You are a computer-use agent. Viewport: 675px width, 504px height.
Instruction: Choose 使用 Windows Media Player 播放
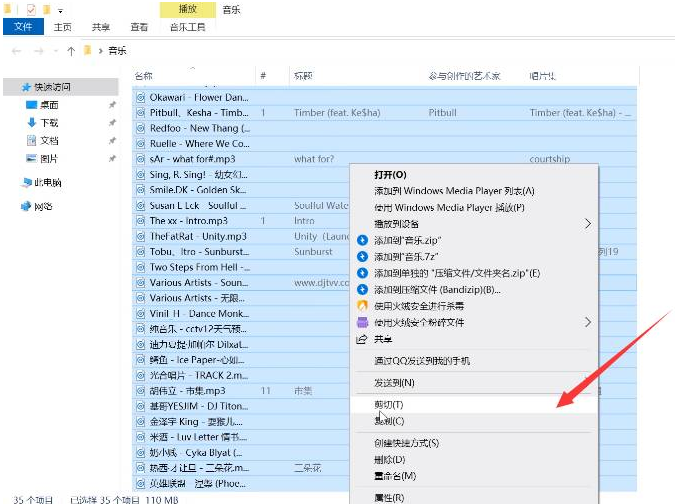pyautogui.click(x=474, y=208)
